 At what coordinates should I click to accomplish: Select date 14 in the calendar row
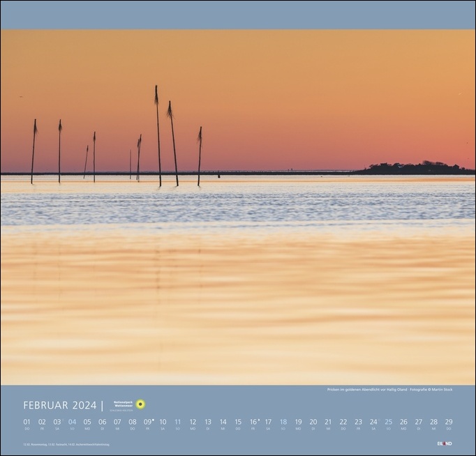coord(223,422)
